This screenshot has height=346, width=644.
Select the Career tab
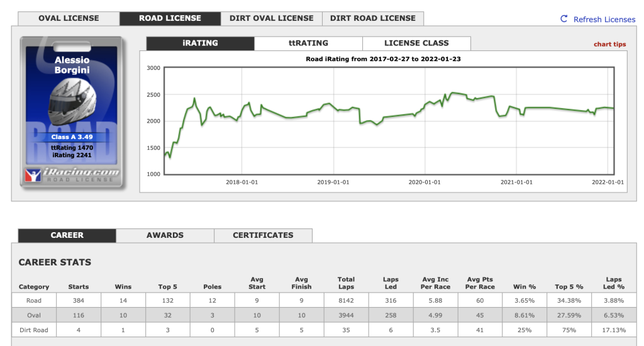(67, 235)
